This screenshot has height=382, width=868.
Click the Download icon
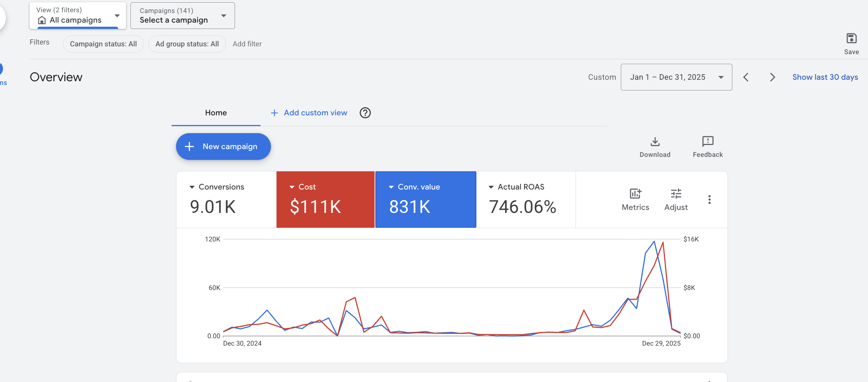[x=655, y=141]
